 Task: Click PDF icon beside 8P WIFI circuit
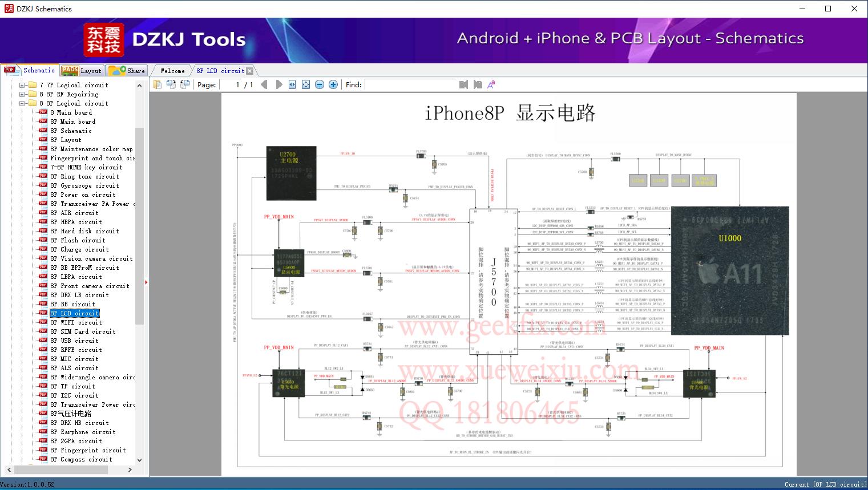[x=43, y=322]
